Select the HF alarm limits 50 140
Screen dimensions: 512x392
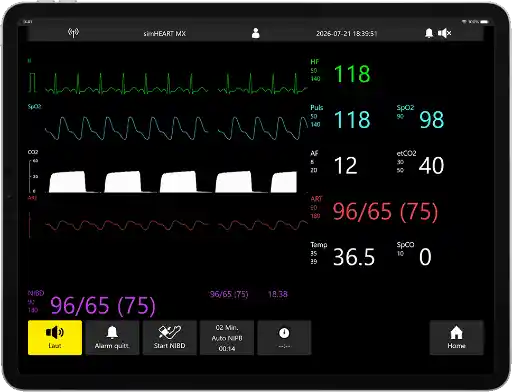pyautogui.click(x=315, y=75)
